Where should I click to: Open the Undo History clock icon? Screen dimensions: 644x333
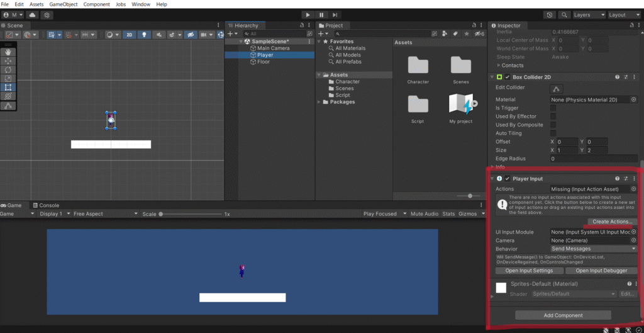coord(549,14)
